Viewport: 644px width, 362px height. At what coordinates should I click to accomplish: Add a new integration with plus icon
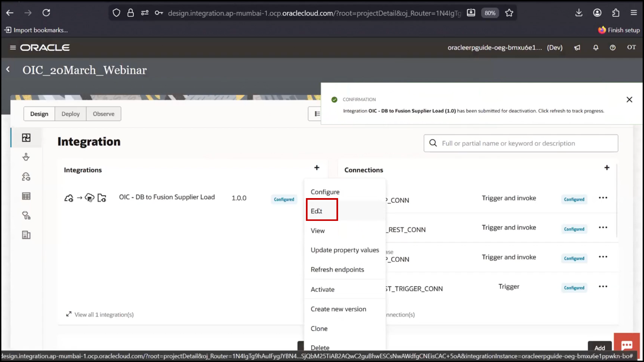click(x=317, y=168)
